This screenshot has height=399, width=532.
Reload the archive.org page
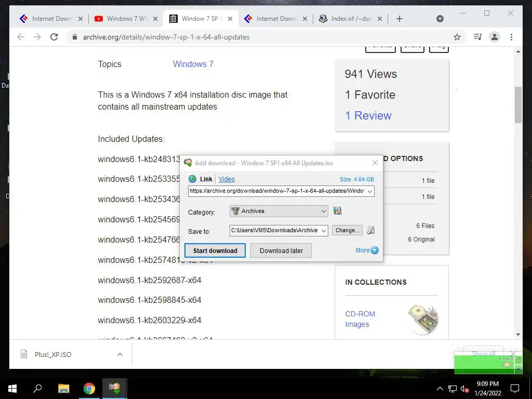[54, 37]
